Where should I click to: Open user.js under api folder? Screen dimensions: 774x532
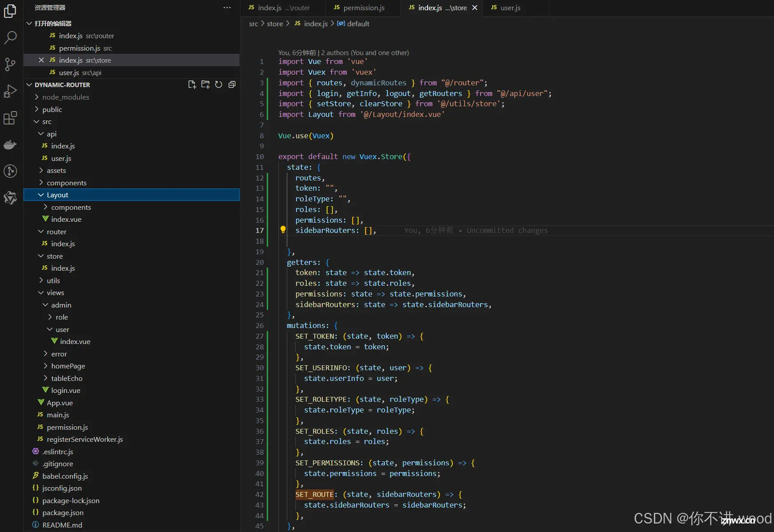pyautogui.click(x=132, y=158)
